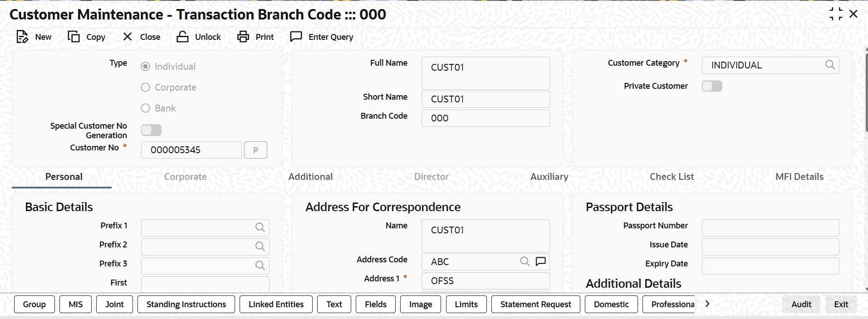Open the Fields sub-screen button

pos(376,304)
